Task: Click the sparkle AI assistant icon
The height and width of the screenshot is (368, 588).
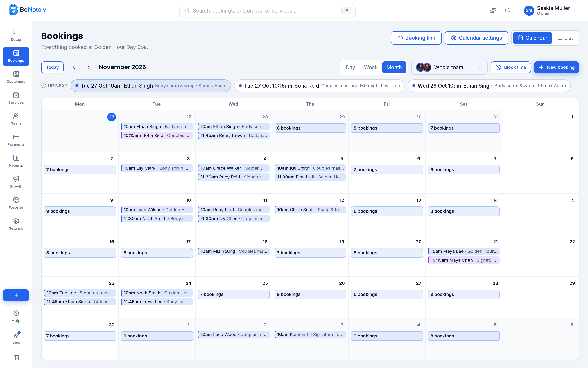Action: point(493,10)
